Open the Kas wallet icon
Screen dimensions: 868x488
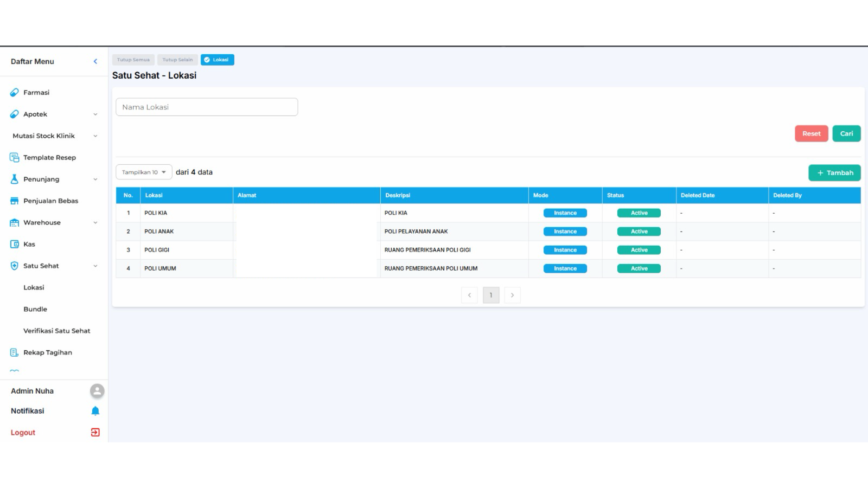15,245
